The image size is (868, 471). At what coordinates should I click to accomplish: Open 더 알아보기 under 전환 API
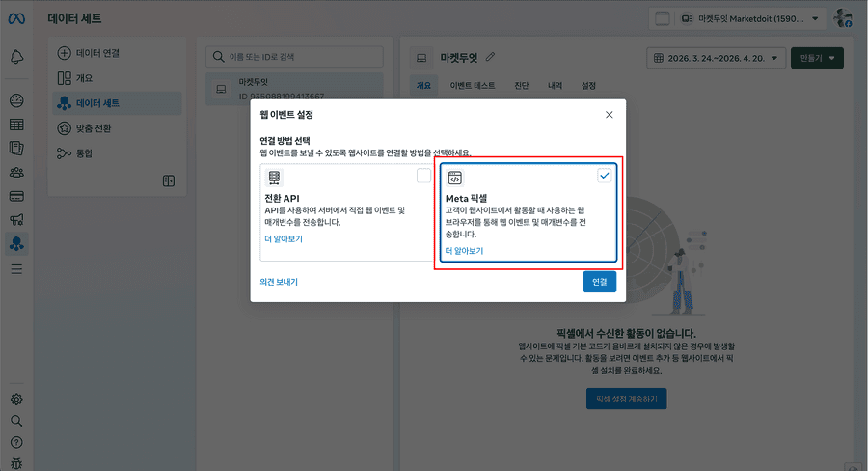284,238
